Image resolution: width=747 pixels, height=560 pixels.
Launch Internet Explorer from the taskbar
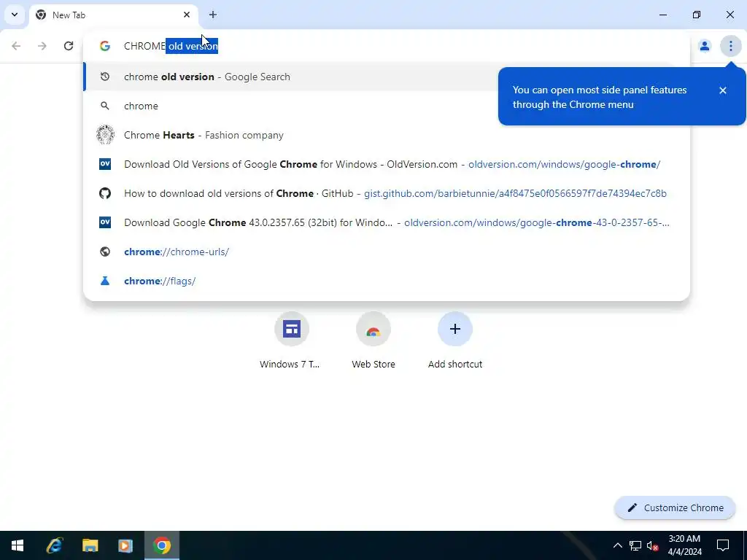click(54, 545)
